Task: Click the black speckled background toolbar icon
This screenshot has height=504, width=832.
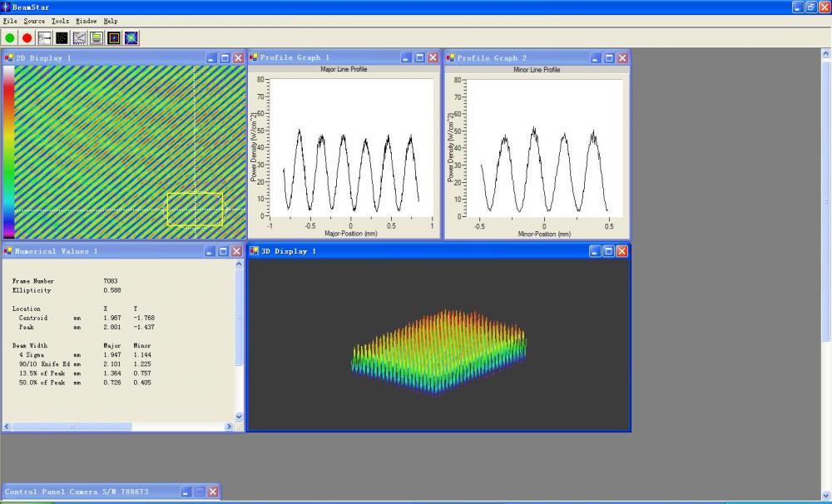Action: coord(62,37)
